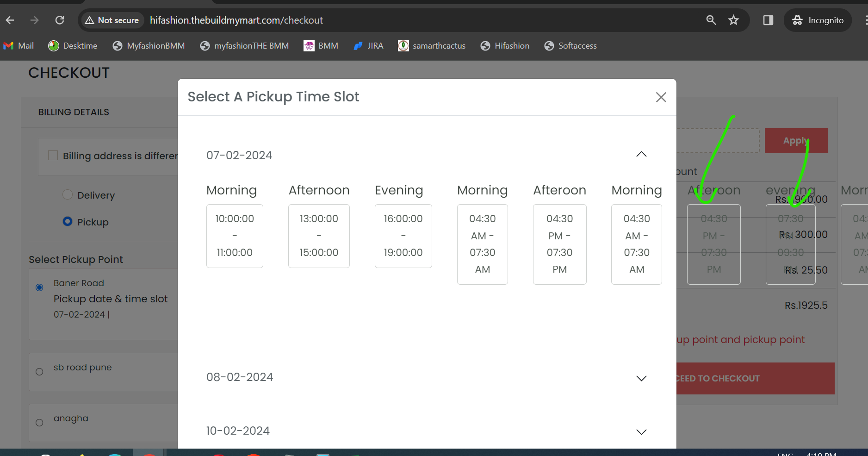Open the BMM bookmark

321,46
